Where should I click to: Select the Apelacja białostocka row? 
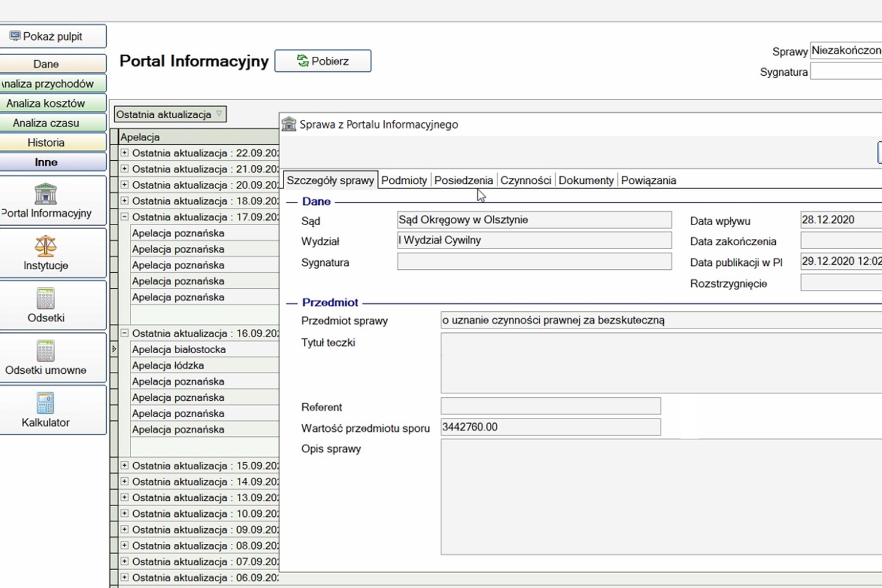(x=179, y=349)
